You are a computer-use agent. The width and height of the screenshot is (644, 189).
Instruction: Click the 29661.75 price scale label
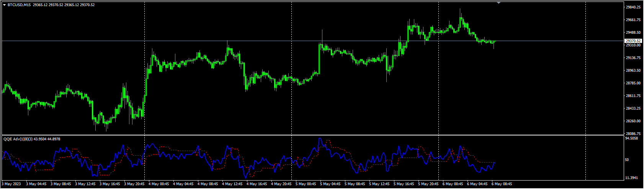pos(633,20)
